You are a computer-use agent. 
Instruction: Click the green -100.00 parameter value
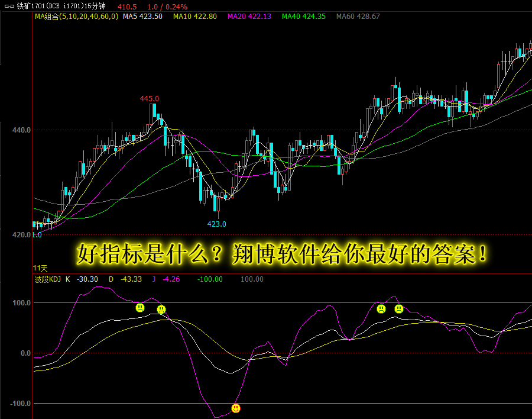(x=210, y=279)
